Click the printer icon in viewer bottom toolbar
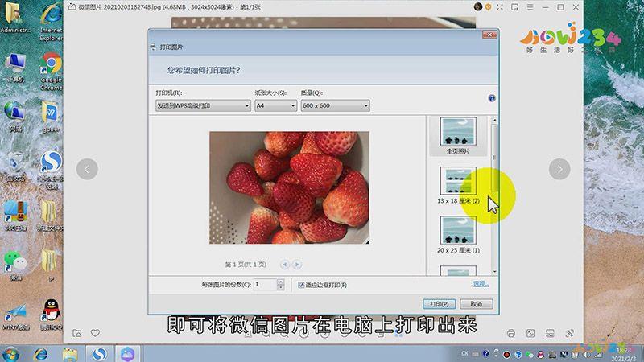 [x=510, y=333]
